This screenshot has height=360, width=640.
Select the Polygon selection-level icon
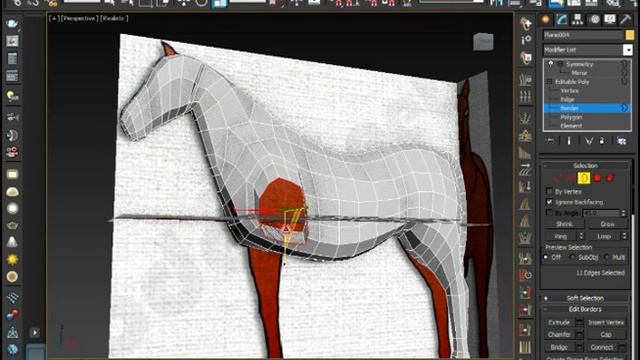(x=598, y=178)
